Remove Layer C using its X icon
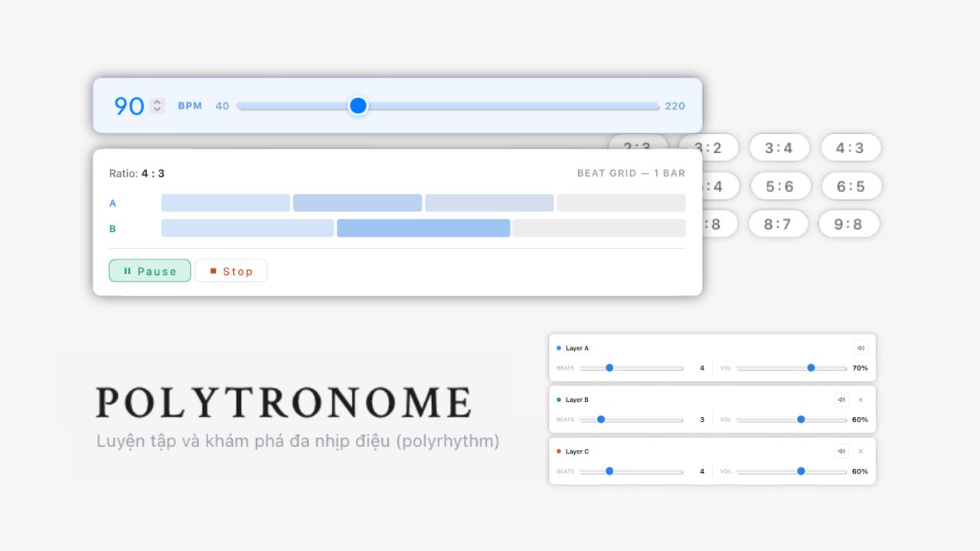The height and width of the screenshot is (551, 980). 861,452
